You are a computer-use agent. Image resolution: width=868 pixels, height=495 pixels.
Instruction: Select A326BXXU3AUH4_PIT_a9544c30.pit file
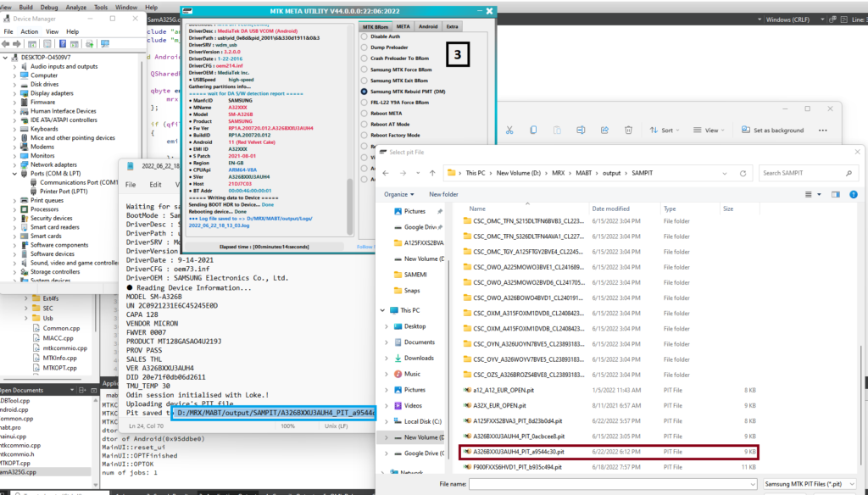[x=609, y=452]
